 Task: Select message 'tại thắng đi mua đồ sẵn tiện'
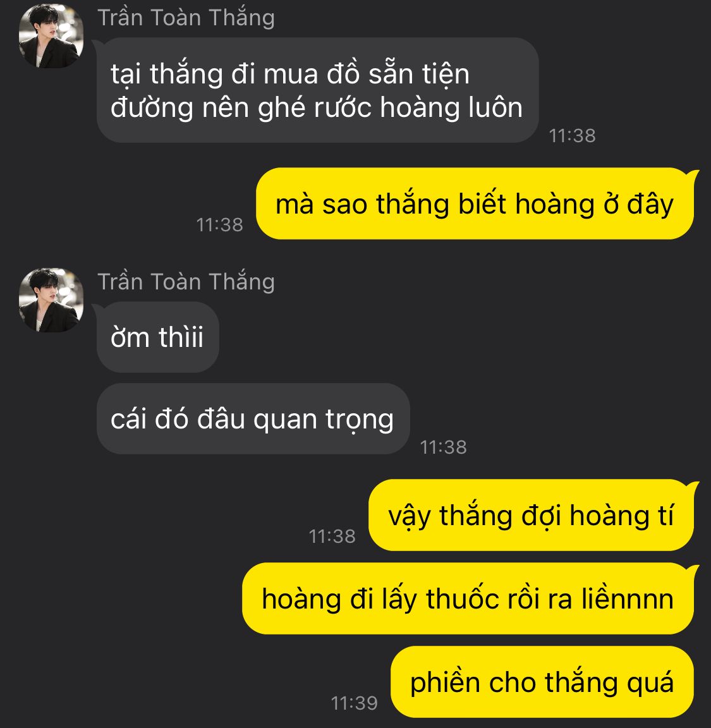[x=318, y=90]
